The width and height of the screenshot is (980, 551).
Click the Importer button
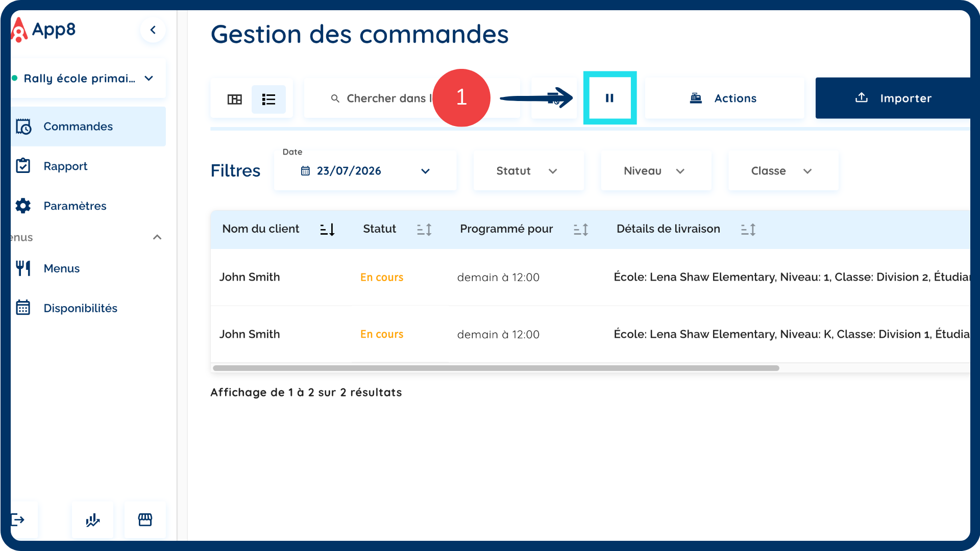(893, 98)
